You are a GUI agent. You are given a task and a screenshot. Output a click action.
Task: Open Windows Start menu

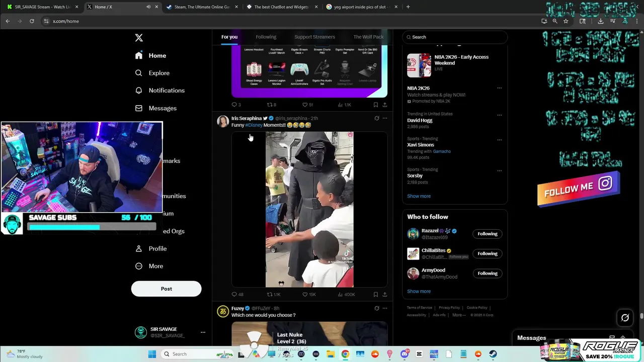pos(152,354)
